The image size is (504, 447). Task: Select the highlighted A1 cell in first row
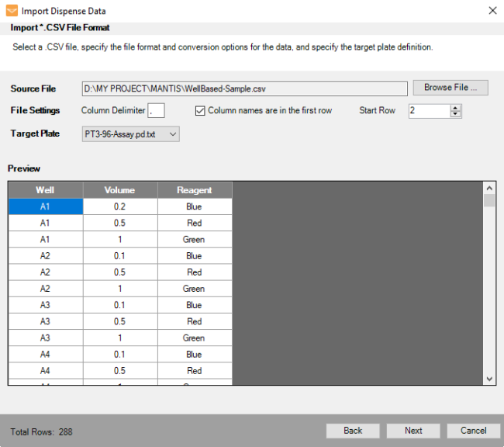pos(46,206)
